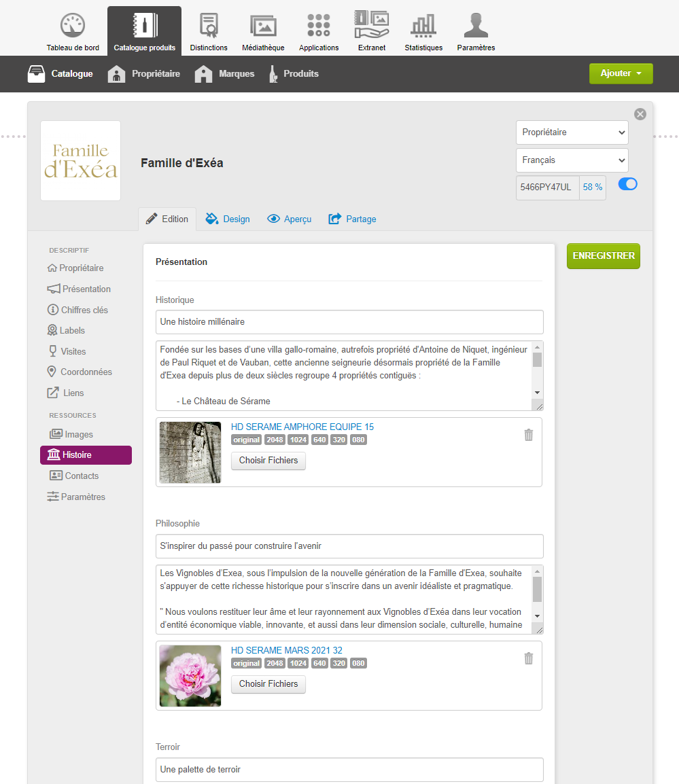Viewport: 679px width, 784px height.
Task: Select the Catalogue produits notebook icon
Action: coord(145,26)
